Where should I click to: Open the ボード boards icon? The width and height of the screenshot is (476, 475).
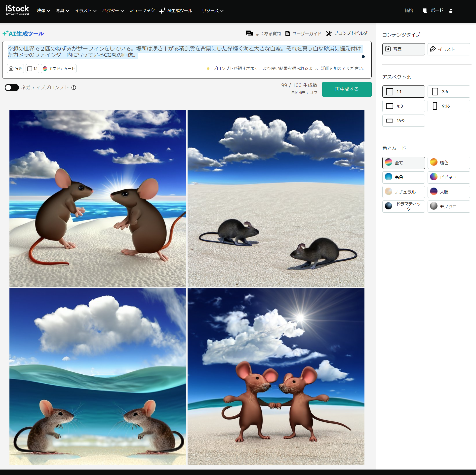point(425,11)
